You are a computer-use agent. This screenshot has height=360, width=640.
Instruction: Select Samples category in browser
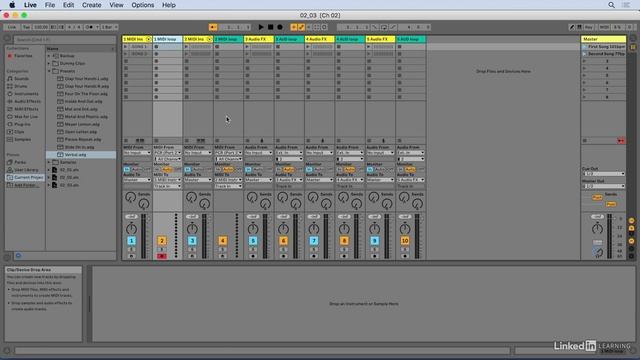(22, 140)
